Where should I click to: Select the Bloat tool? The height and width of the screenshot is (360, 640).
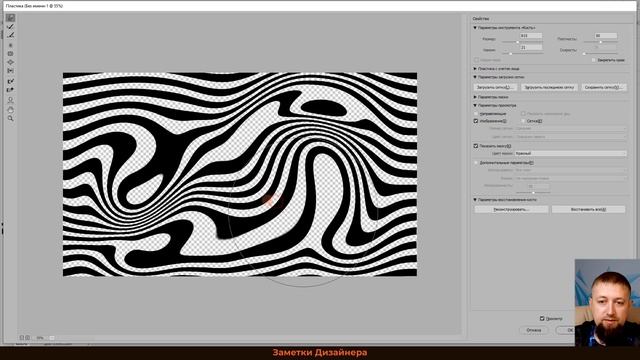11,62
